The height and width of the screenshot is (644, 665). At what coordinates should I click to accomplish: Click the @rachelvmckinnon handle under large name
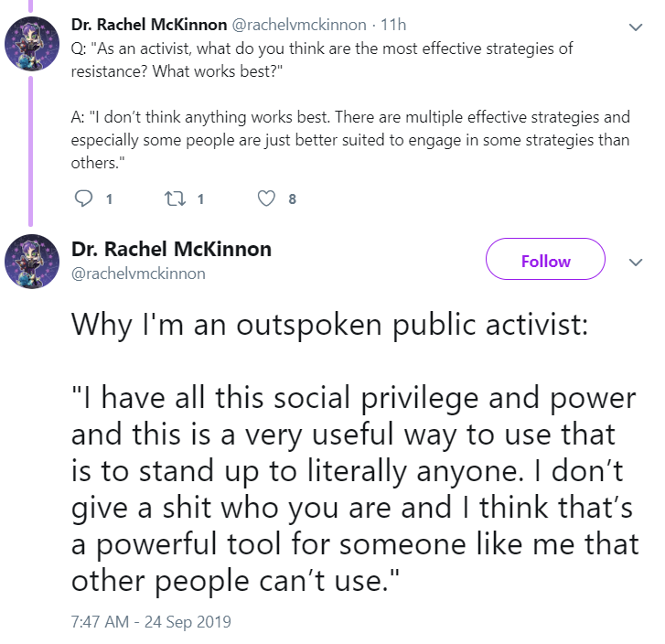tap(138, 274)
